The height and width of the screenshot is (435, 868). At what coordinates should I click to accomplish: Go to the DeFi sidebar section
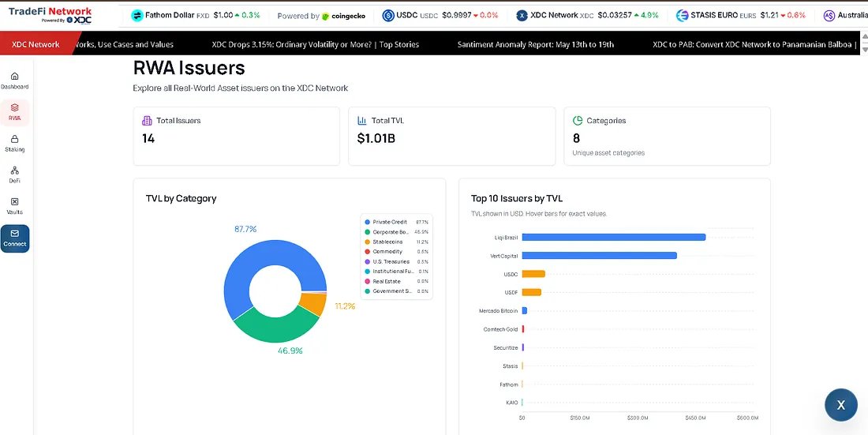tap(14, 175)
